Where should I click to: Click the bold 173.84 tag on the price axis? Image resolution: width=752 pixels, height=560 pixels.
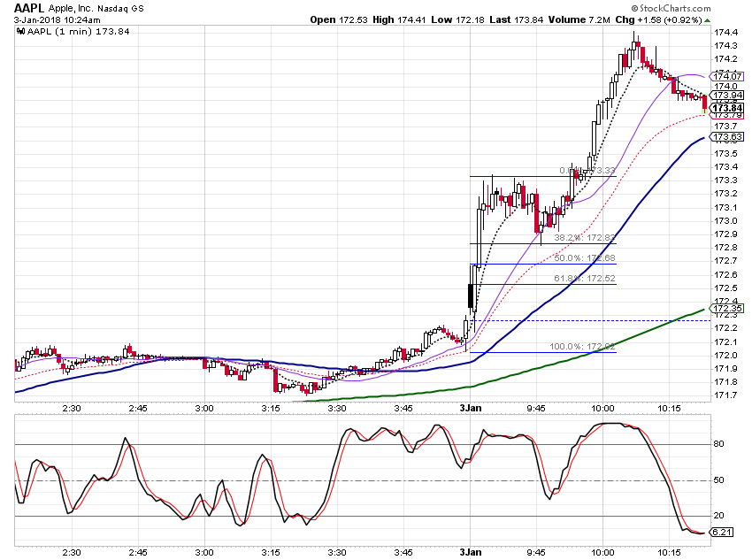pos(727,108)
